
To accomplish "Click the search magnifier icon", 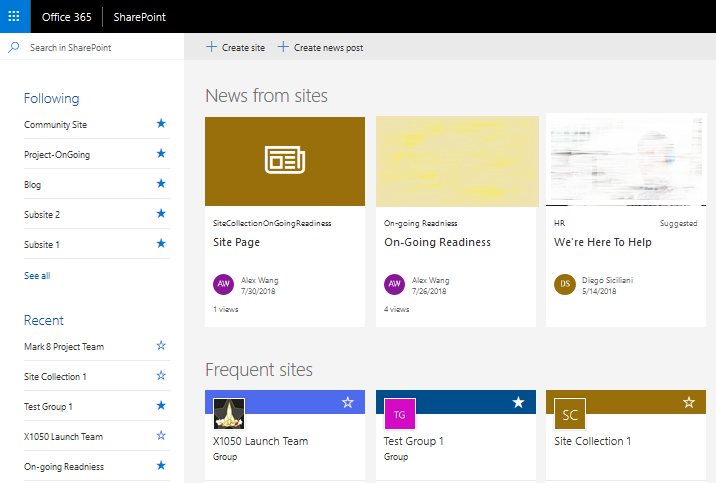I will 14,47.
